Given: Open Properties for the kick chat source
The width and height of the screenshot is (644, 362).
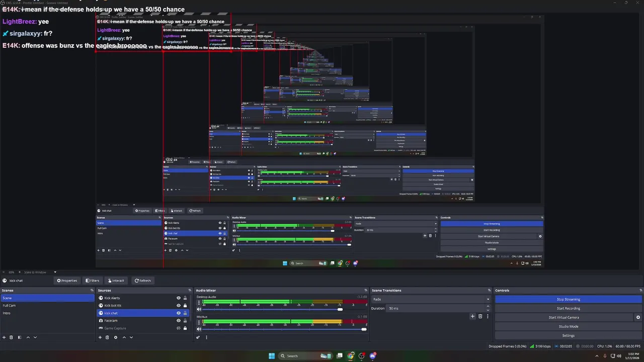Looking at the screenshot, I should pyautogui.click(x=67, y=281).
